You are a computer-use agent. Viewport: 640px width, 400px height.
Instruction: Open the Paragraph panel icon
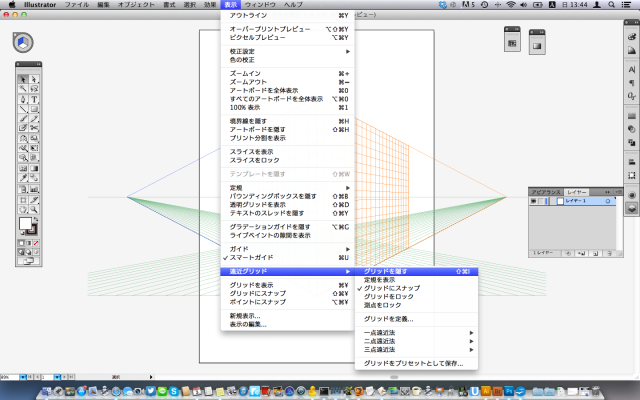(631, 83)
